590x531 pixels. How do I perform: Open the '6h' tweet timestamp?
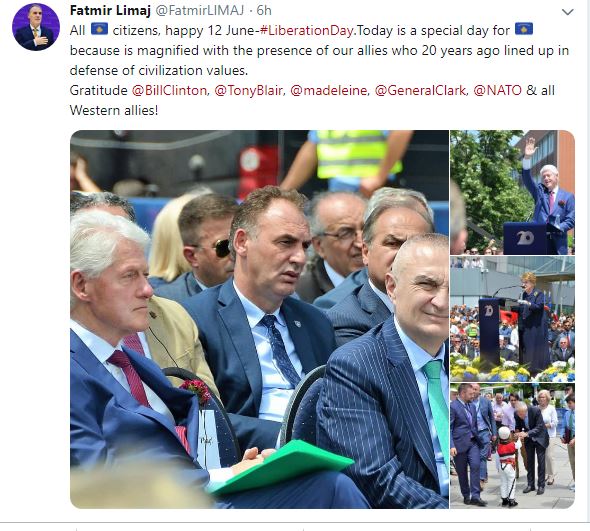coord(264,10)
